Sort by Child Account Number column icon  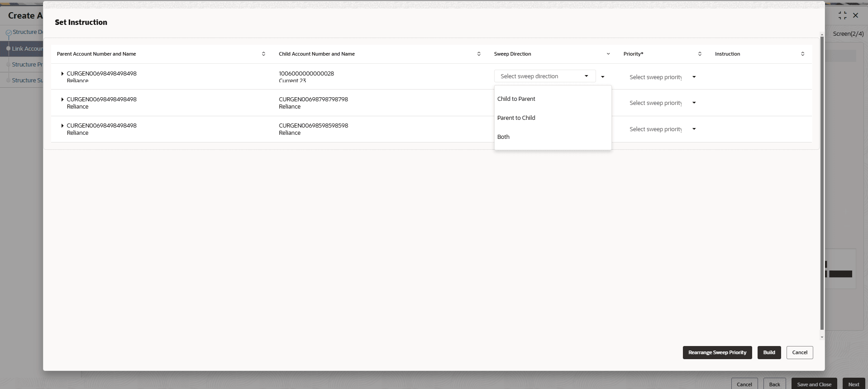point(479,54)
